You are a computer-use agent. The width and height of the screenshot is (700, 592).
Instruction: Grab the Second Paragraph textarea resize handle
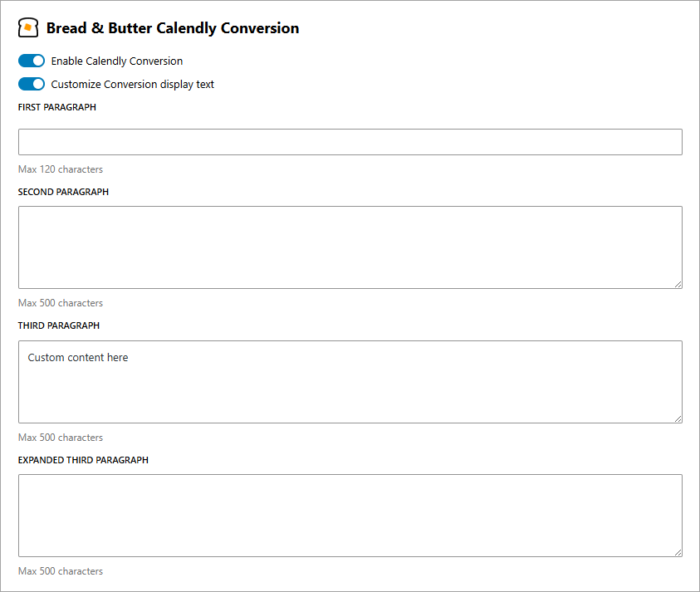pyautogui.click(x=678, y=284)
